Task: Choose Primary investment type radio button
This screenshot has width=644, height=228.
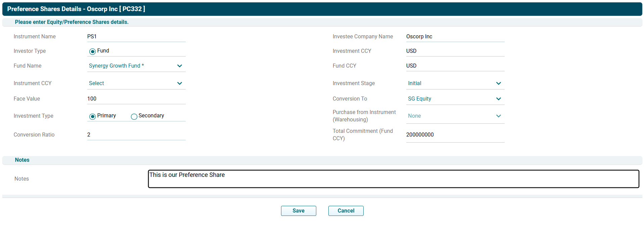Action: [x=92, y=116]
